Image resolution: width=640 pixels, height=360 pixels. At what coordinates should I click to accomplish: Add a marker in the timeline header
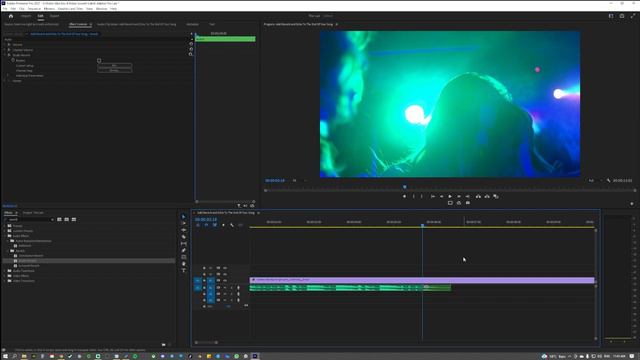pyautogui.click(x=223, y=225)
